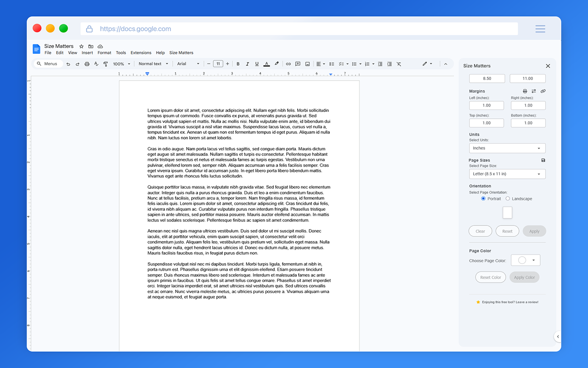Add a comment with the comment icon

coord(297,64)
